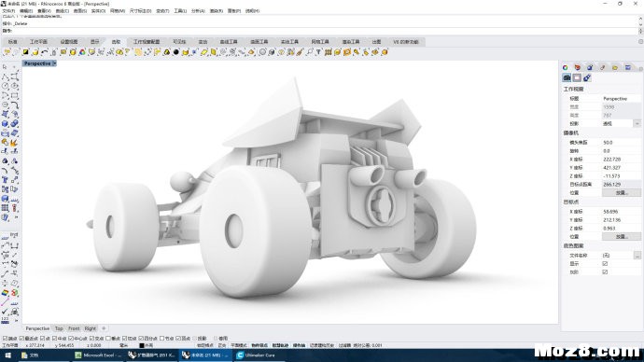The height and width of the screenshot is (362, 644).
Task: Switch to the Front viewport tab
Action: [x=74, y=328]
